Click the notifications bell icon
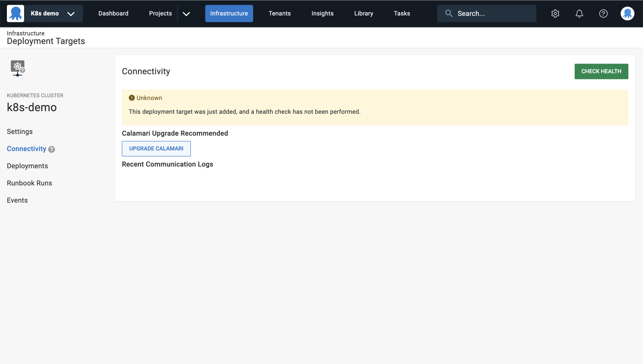643x364 pixels. pyautogui.click(x=579, y=13)
